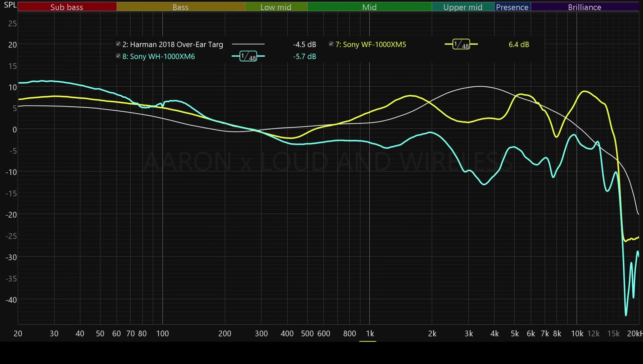This screenshot has width=643, height=364.
Task: Click the '8: Sony WH-1000XM6' legend label
Action: 159,57
